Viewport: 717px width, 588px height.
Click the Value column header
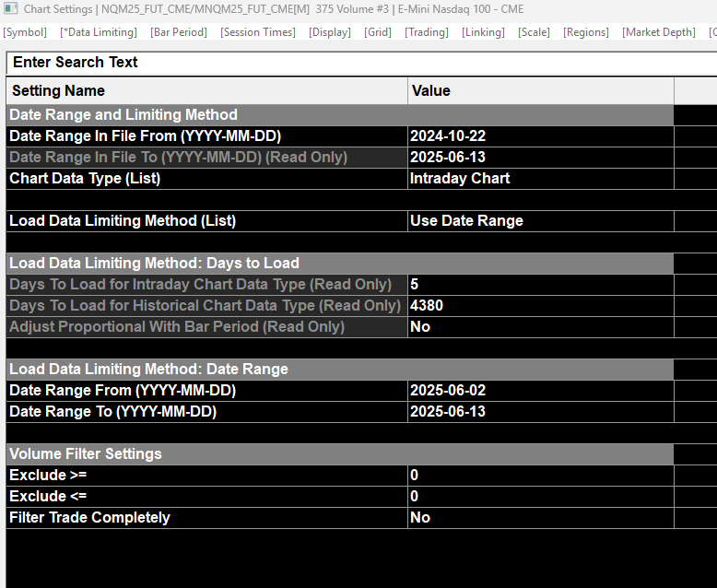pos(540,91)
